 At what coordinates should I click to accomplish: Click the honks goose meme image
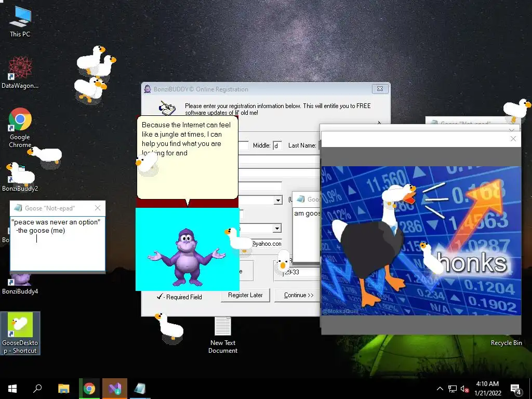click(x=421, y=241)
